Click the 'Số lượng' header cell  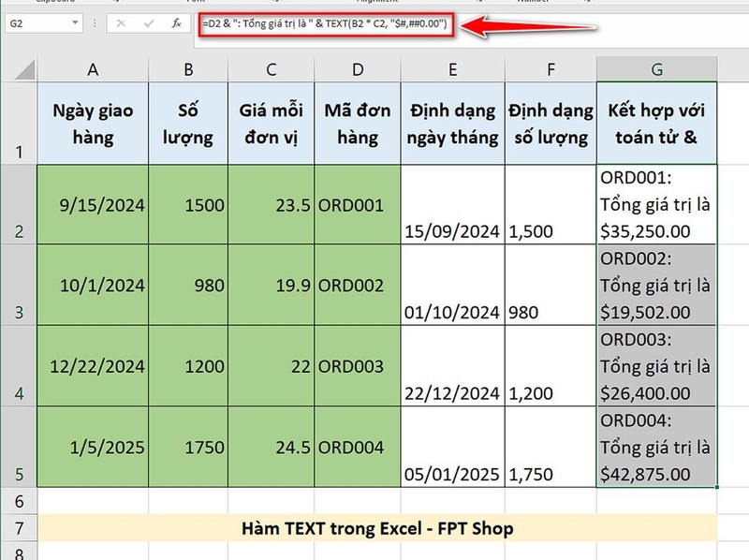(x=188, y=124)
